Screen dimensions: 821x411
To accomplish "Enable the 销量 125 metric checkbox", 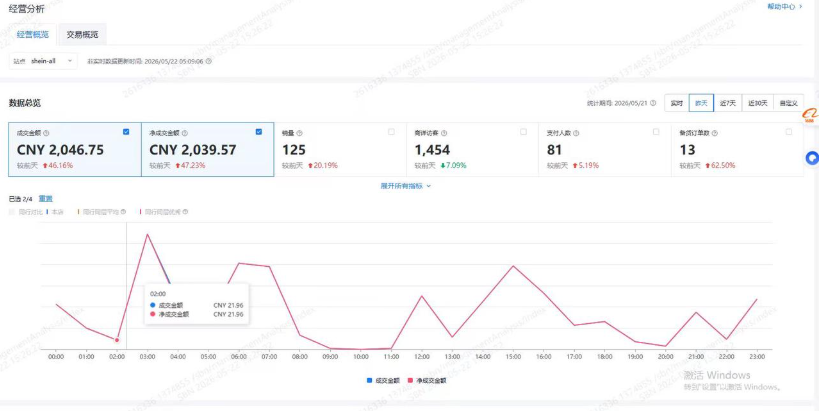I will (x=391, y=132).
